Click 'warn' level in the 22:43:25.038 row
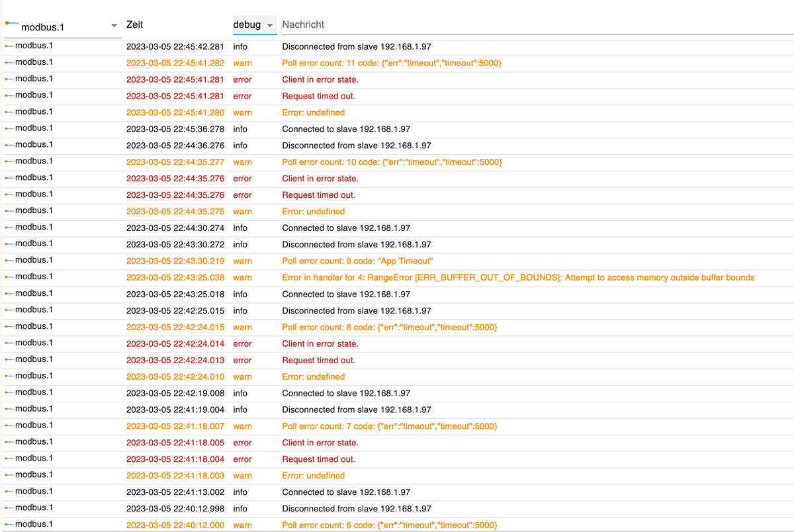This screenshot has width=794, height=532. (x=243, y=277)
